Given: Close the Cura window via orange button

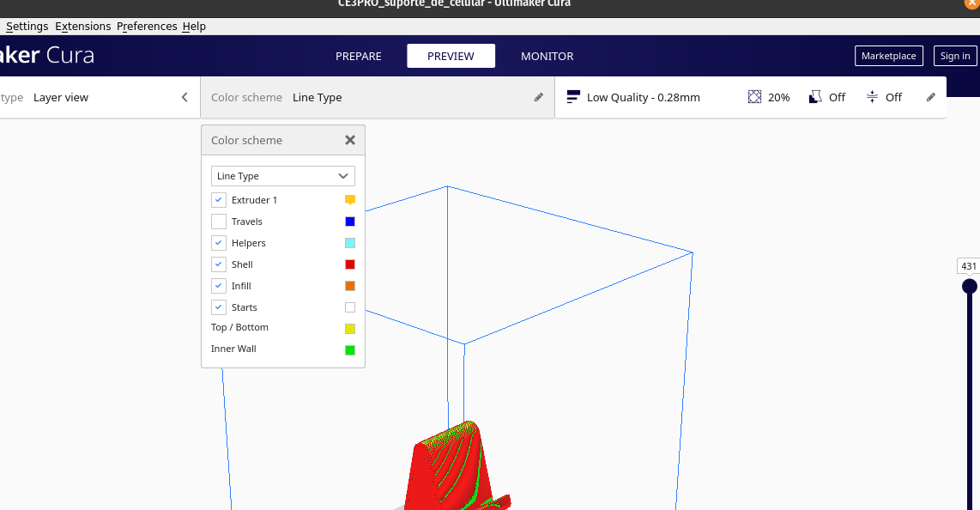Looking at the screenshot, I should 972,3.
